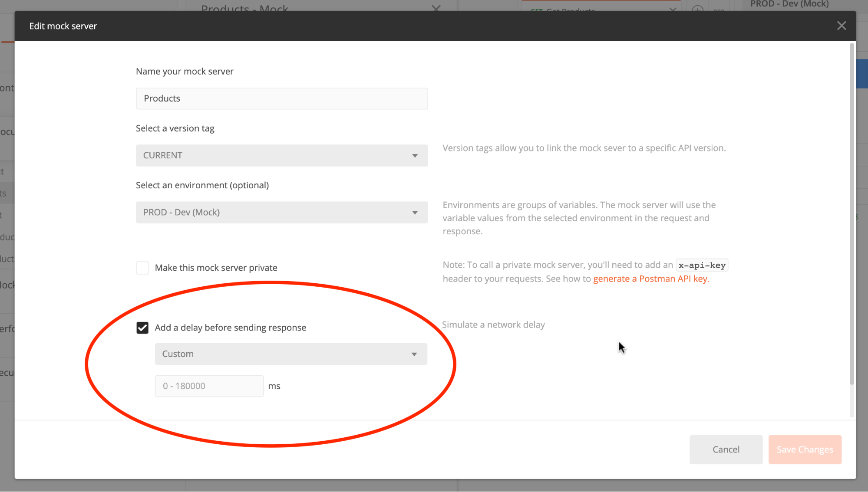The width and height of the screenshot is (868, 492).
Task: Expand the Custom delay type dropdown
Action: click(x=290, y=353)
